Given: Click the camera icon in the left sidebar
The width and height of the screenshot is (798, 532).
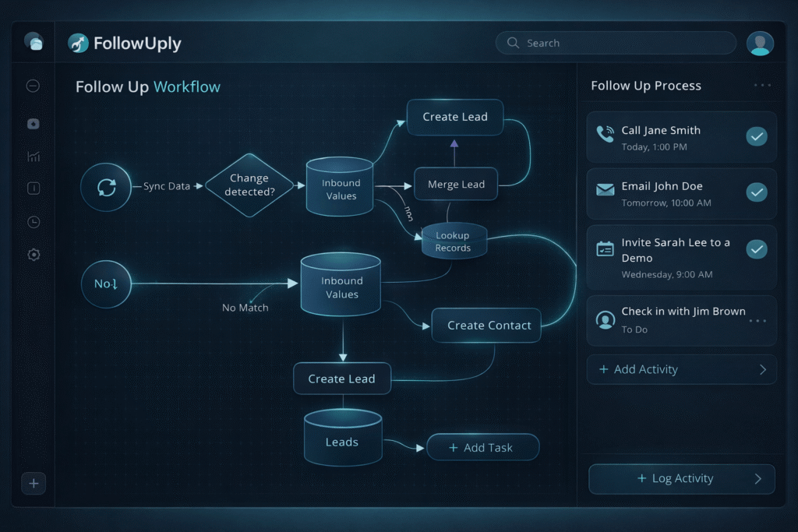Looking at the screenshot, I should (x=33, y=123).
